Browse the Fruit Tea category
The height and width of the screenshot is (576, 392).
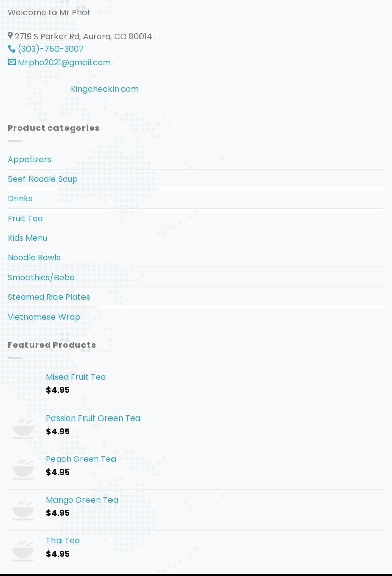click(x=25, y=218)
